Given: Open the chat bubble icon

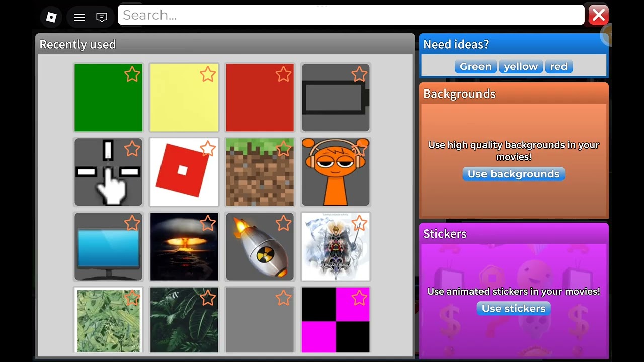Looking at the screenshot, I should point(102,17).
